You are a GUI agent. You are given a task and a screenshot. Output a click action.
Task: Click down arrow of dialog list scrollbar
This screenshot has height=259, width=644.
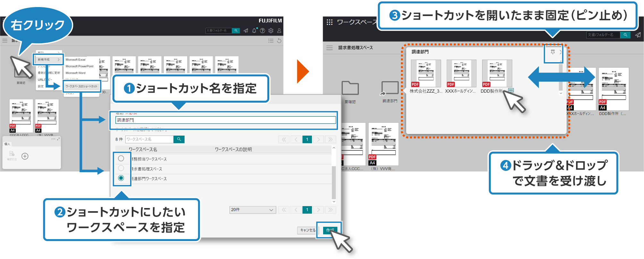pos(334,202)
